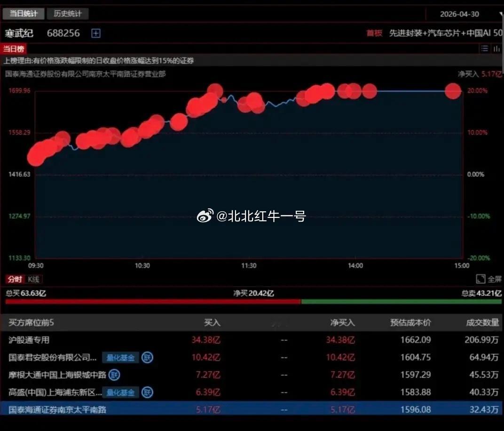The height and width of the screenshot is (431, 504).
Task: Sort by the 买入 column header
Action: coord(212,323)
